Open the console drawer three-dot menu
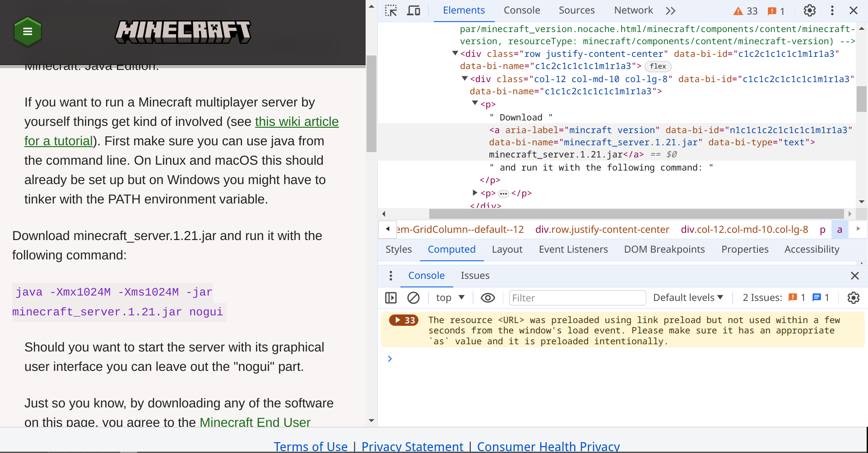Image resolution: width=868 pixels, height=453 pixels. pyautogui.click(x=391, y=276)
